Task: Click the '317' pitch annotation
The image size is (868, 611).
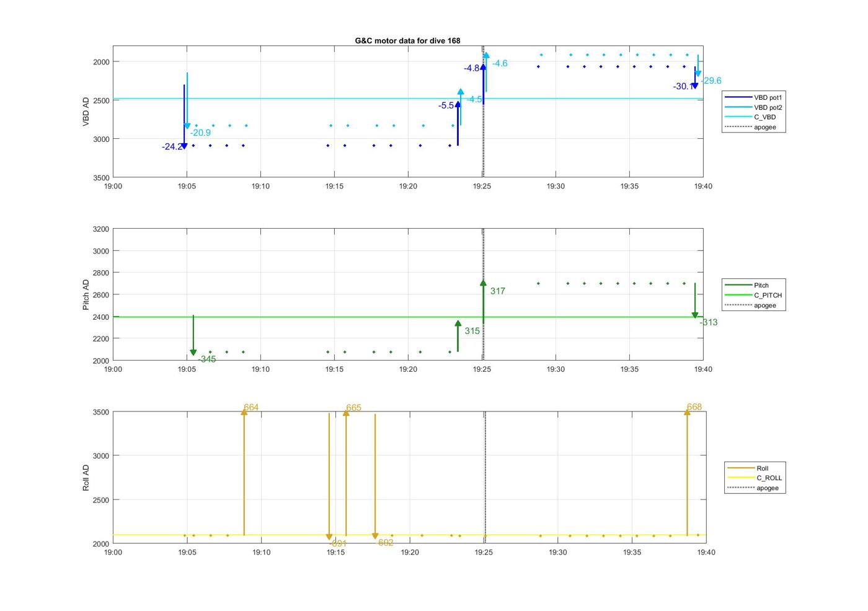Action: click(x=498, y=291)
